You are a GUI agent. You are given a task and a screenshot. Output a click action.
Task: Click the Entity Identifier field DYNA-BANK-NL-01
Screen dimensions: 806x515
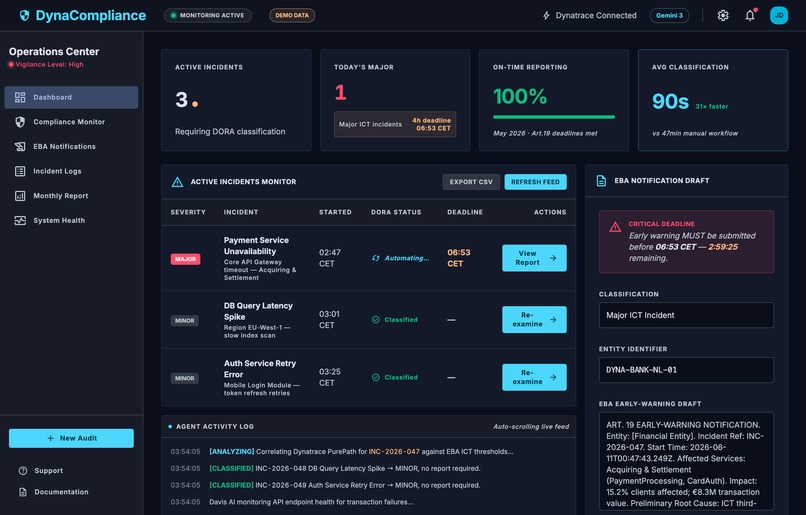point(686,370)
